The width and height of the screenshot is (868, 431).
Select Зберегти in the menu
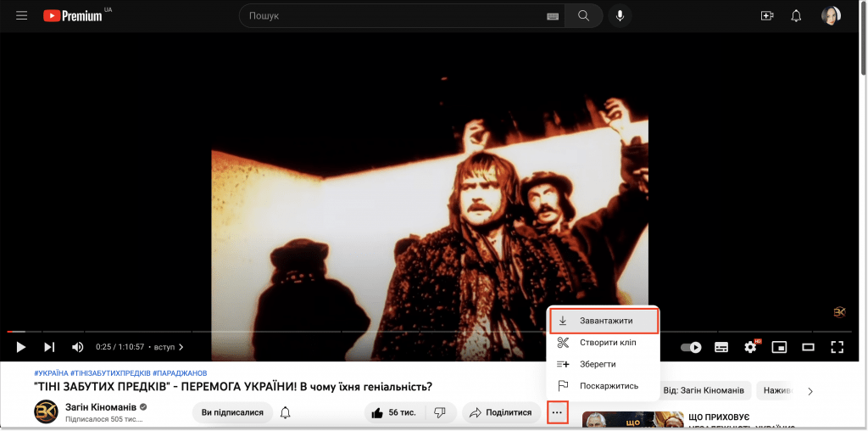pyautogui.click(x=604, y=364)
